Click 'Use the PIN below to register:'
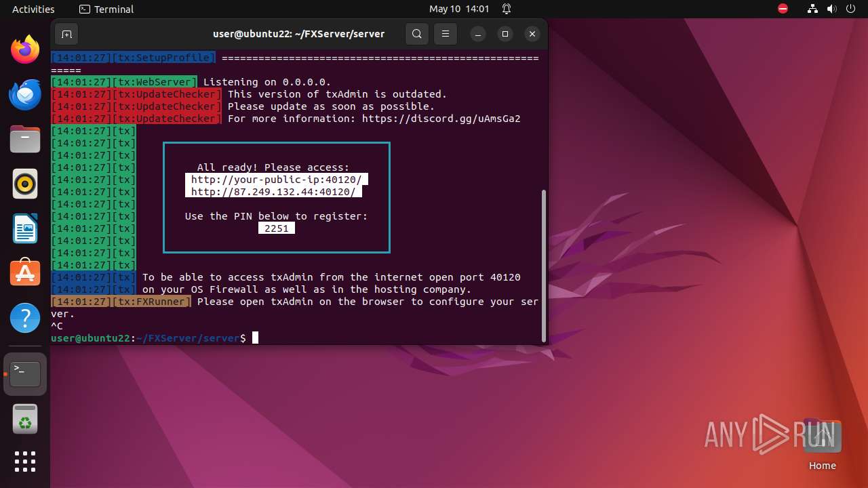Screen dimensions: 868x488 click(x=277, y=216)
